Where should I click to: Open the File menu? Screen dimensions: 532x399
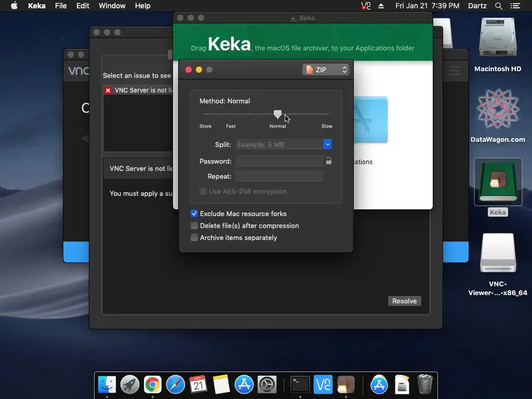click(x=61, y=6)
